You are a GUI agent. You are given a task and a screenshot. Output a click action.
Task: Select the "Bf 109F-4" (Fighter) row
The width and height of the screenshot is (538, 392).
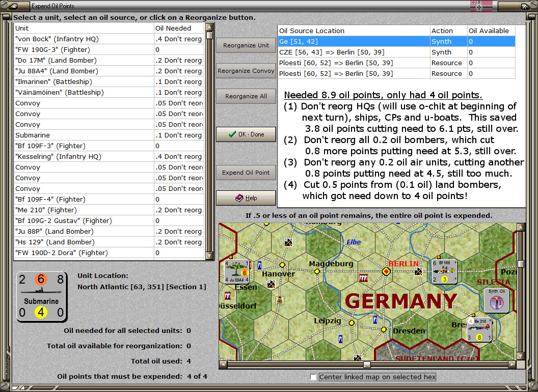109,199
